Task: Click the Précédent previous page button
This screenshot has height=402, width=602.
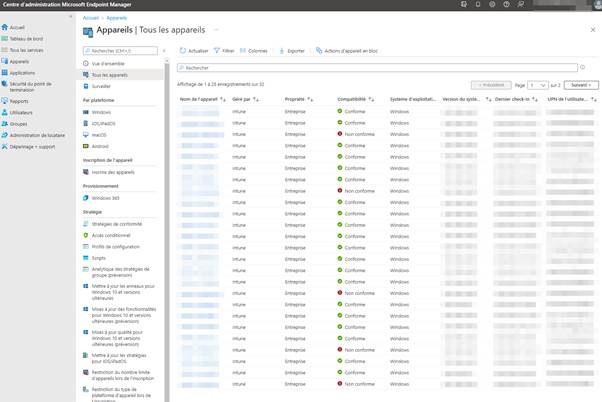Action: coord(491,85)
